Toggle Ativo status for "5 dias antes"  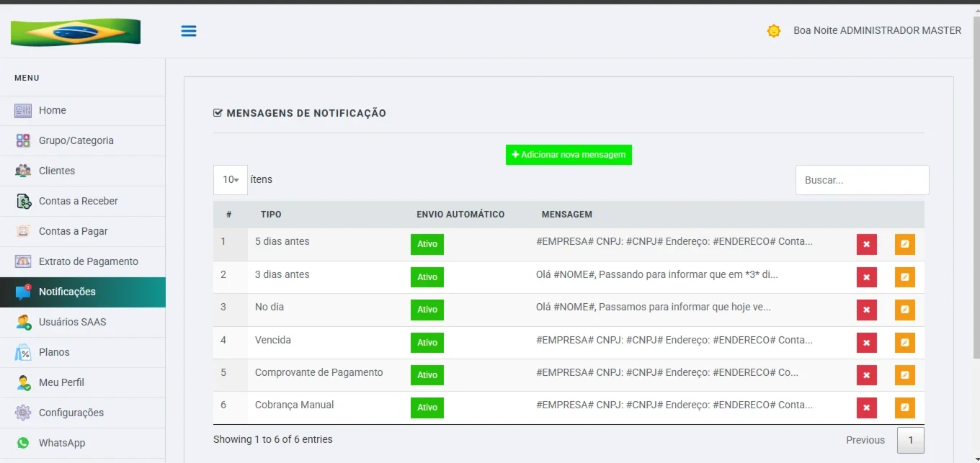[x=427, y=245]
